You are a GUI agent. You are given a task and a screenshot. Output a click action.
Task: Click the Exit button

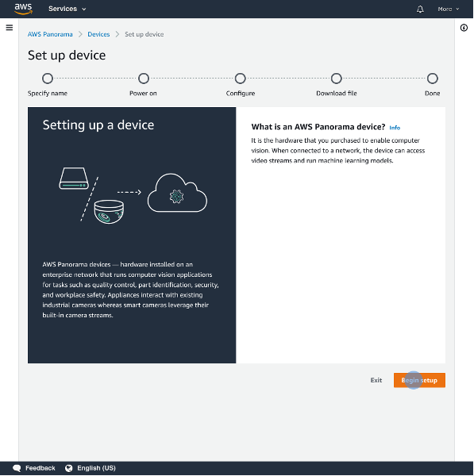[x=376, y=380]
